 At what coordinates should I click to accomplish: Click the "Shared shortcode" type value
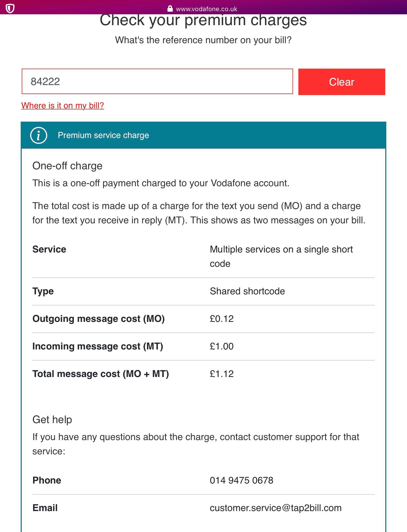tap(247, 291)
